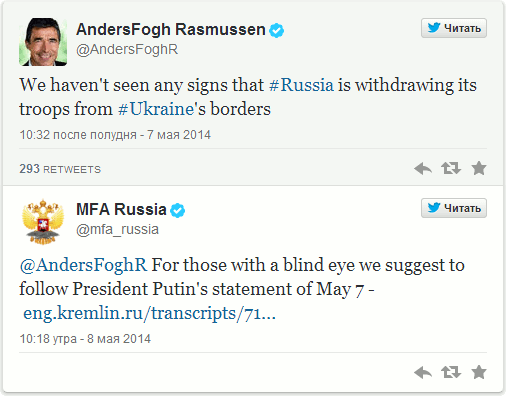Retweet the MFA Russia tweet
Screen dimensions: 506x396
[451, 372]
